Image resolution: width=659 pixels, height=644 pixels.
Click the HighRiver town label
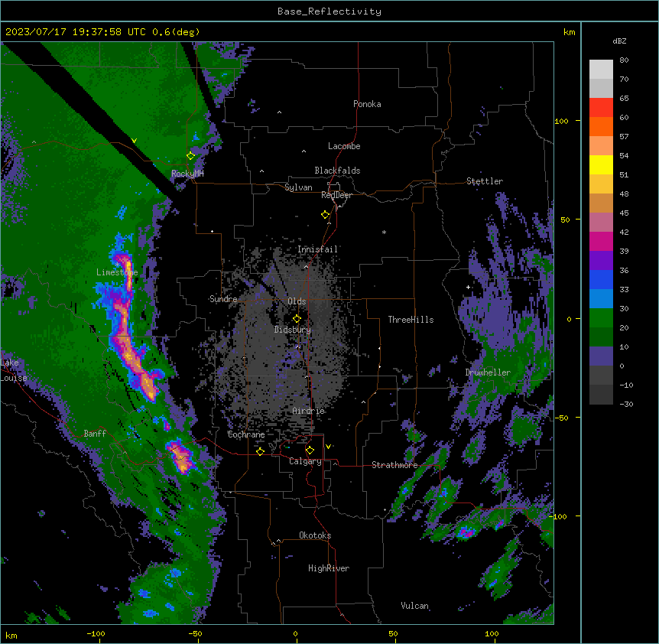pyautogui.click(x=329, y=568)
